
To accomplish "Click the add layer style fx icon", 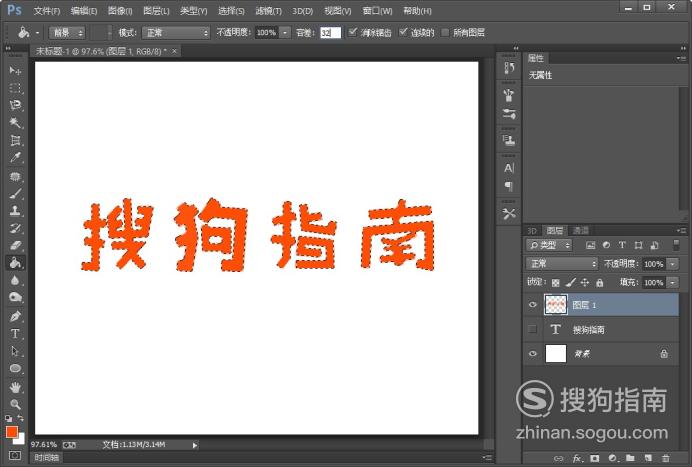I will [577, 459].
